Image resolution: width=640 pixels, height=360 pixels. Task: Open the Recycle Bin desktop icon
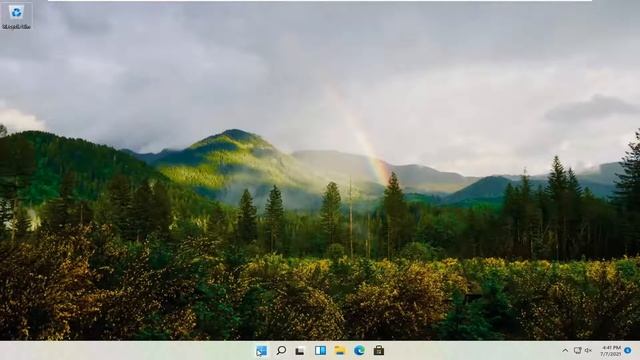[16, 16]
